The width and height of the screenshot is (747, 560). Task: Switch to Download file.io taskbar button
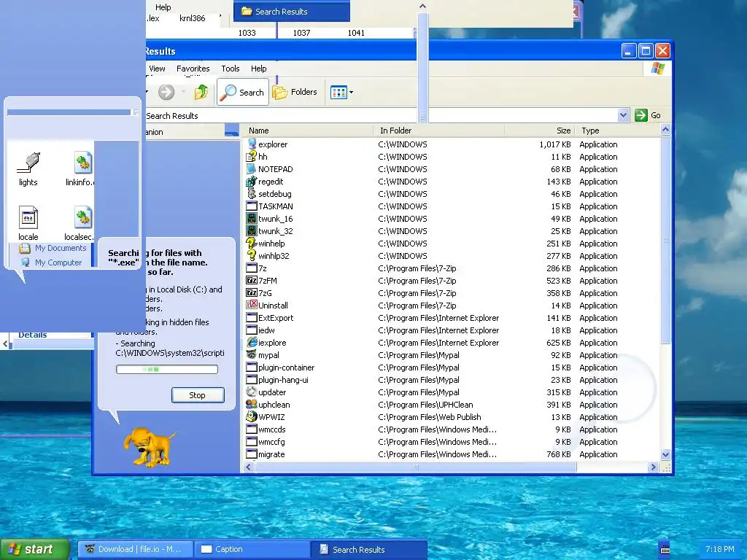click(x=136, y=549)
